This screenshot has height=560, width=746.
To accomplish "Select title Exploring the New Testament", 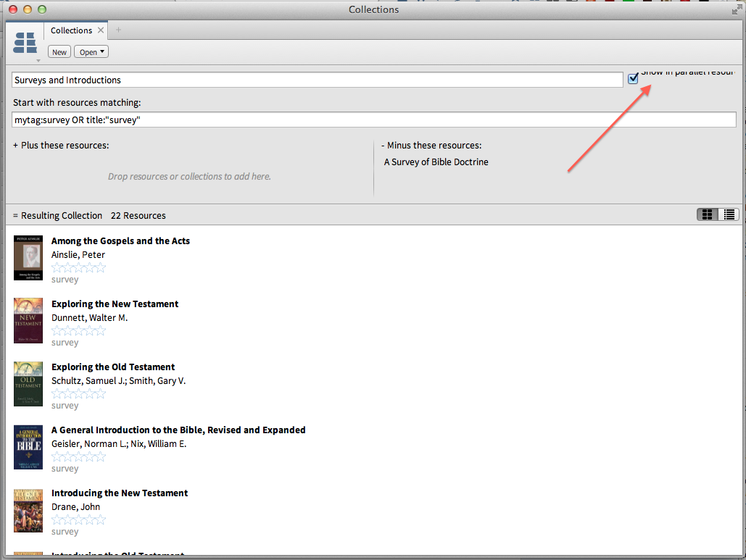I will pyautogui.click(x=115, y=304).
